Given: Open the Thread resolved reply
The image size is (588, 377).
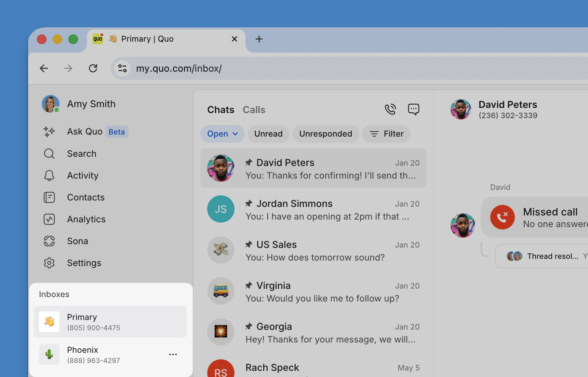Looking at the screenshot, I should [x=542, y=256].
